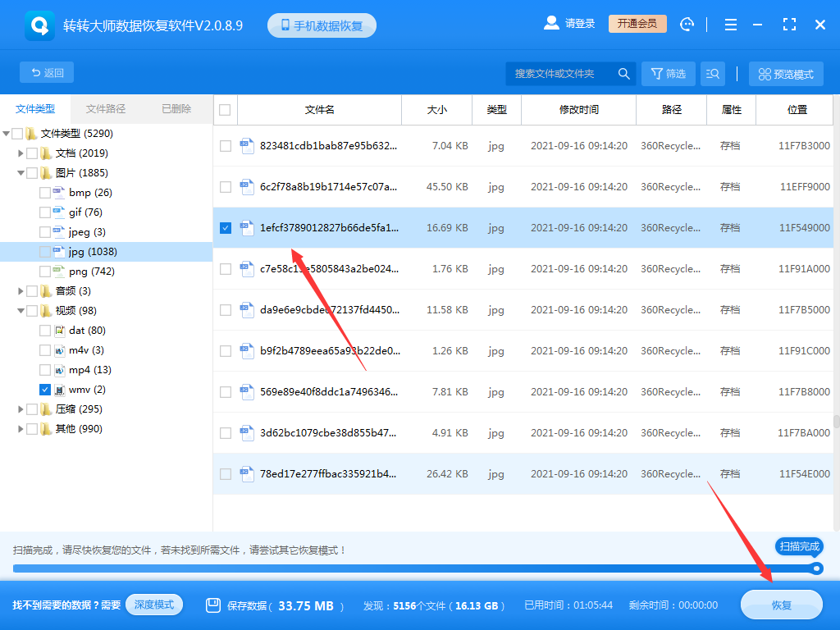Screen dimensions: 840x630
Task: Check the png (742) checkbox
Action: coord(45,271)
